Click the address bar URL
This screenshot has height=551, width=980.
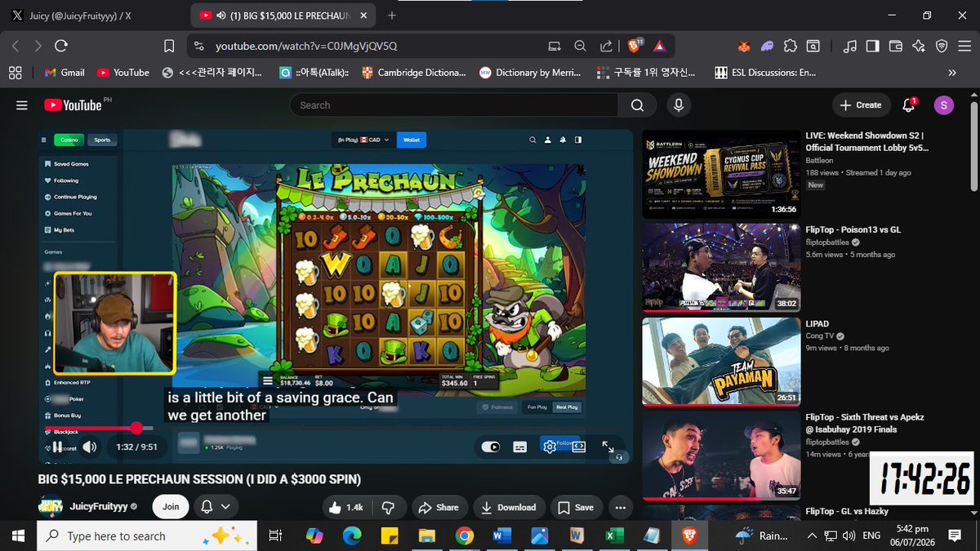click(x=307, y=47)
